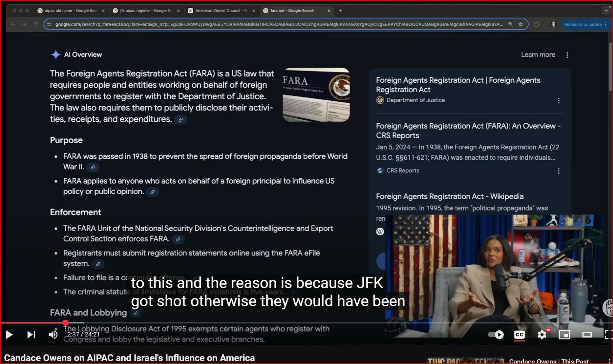Enter fullscreen mode

click(608, 334)
